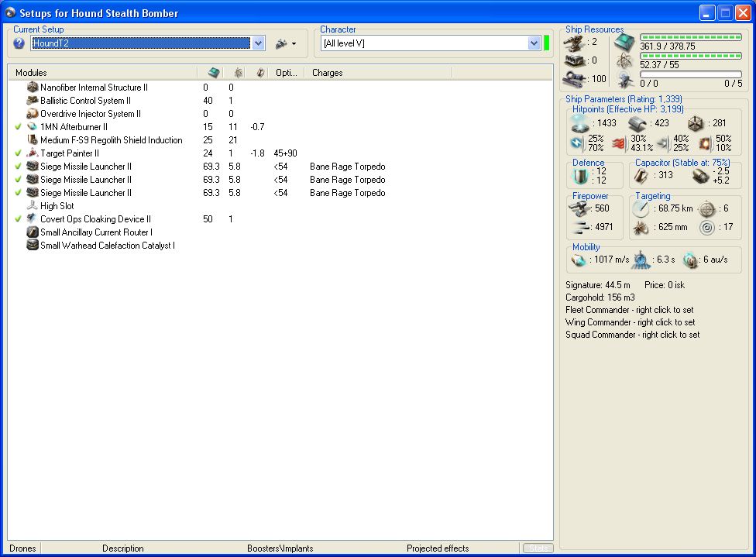The width and height of the screenshot is (756, 557).
Task: Click the Bane Rage Torpedo charge, first launcher row
Action: tap(348, 167)
